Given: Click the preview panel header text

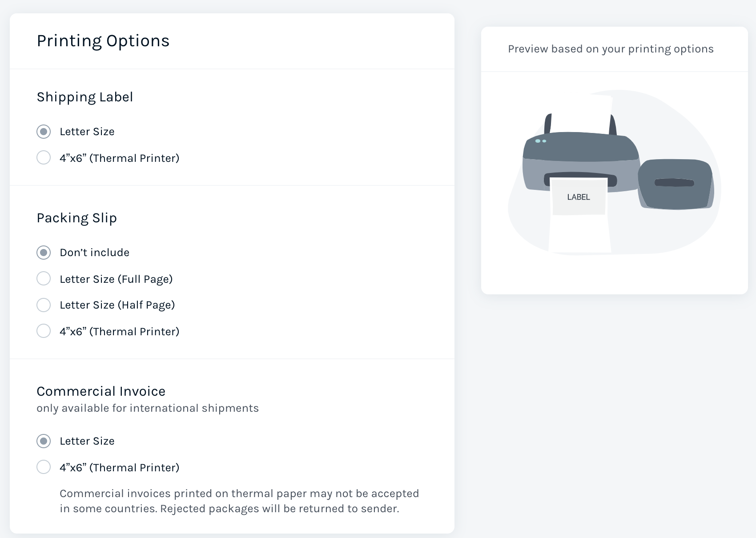Looking at the screenshot, I should (x=610, y=49).
